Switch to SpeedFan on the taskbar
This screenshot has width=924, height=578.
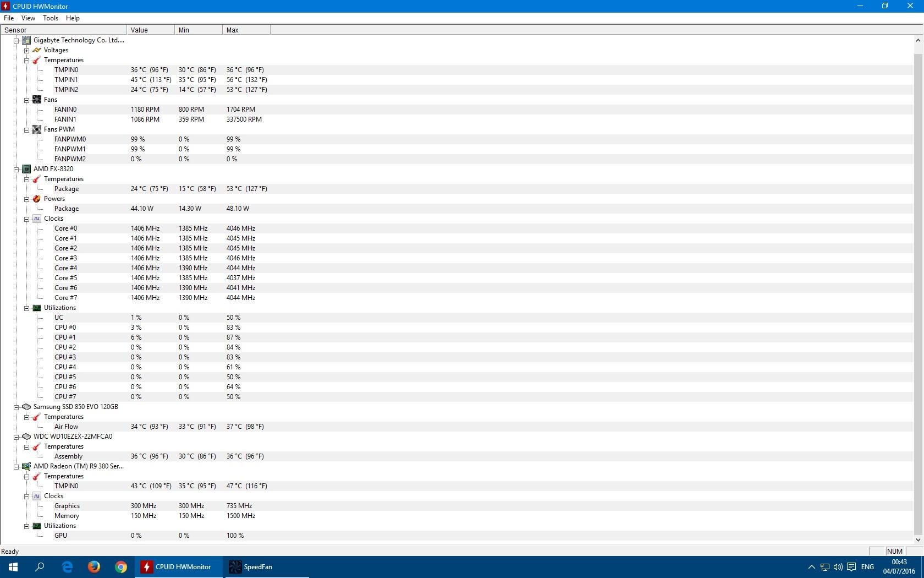266,567
